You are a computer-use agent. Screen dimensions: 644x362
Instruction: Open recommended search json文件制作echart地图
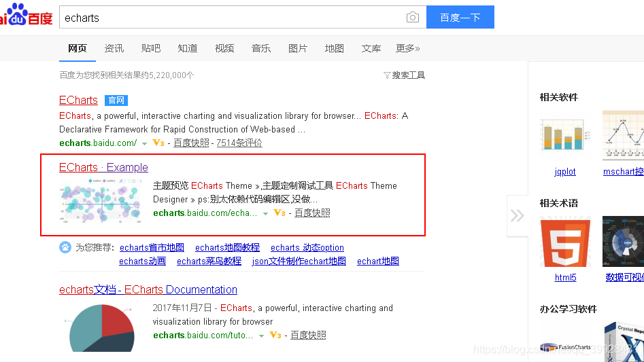(x=299, y=261)
